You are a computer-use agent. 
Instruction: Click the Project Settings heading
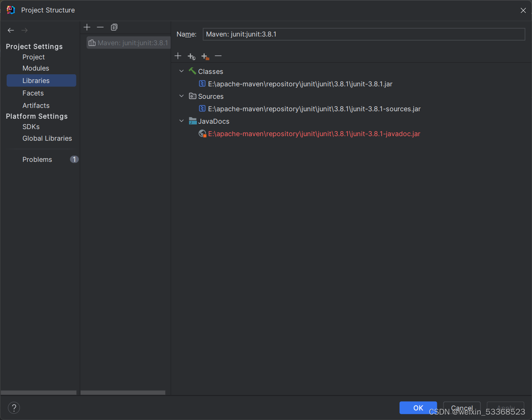34,46
